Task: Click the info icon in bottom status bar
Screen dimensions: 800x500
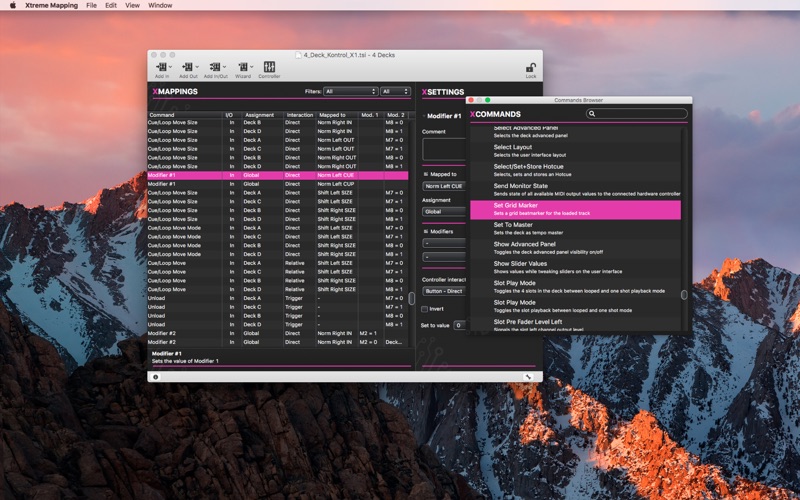Action: (156, 377)
